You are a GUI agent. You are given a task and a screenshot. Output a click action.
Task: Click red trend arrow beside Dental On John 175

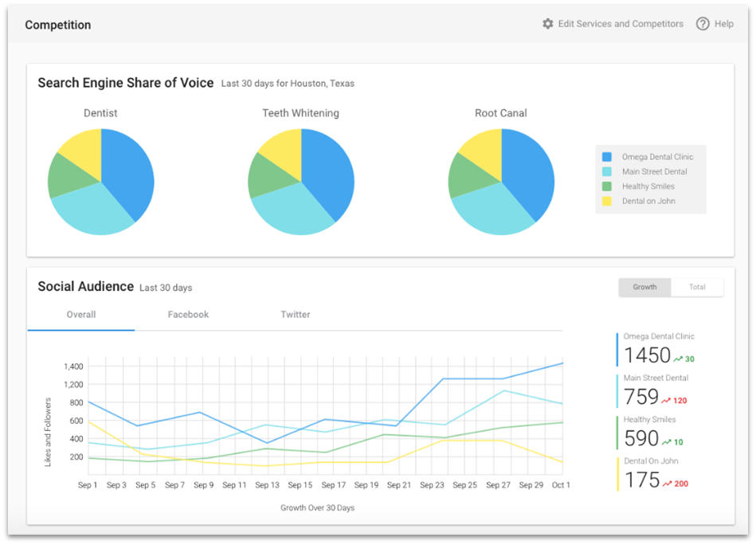[x=667, y=484]
